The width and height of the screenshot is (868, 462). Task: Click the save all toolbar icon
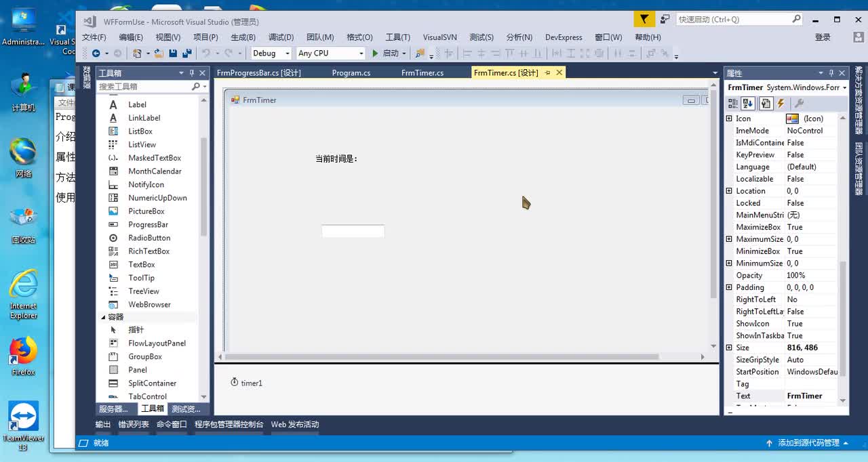pyautogui.click(x=186, y=53)
